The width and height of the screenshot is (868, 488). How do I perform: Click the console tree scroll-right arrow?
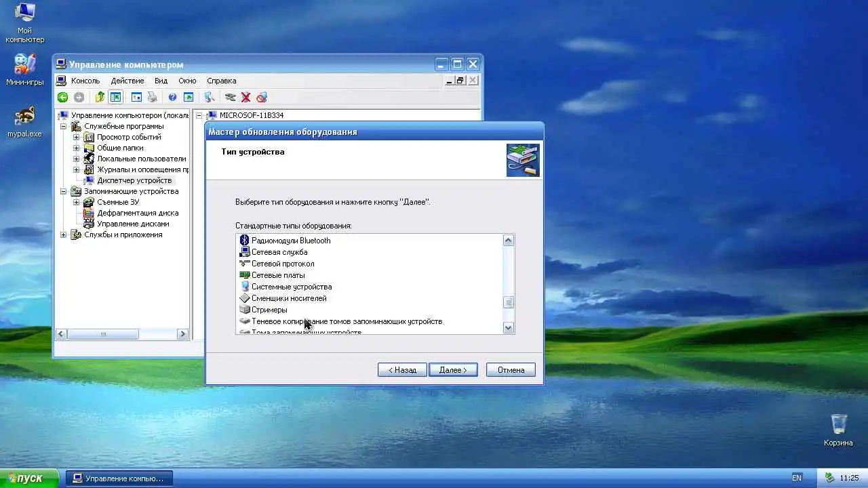click(x=182, y=334)
